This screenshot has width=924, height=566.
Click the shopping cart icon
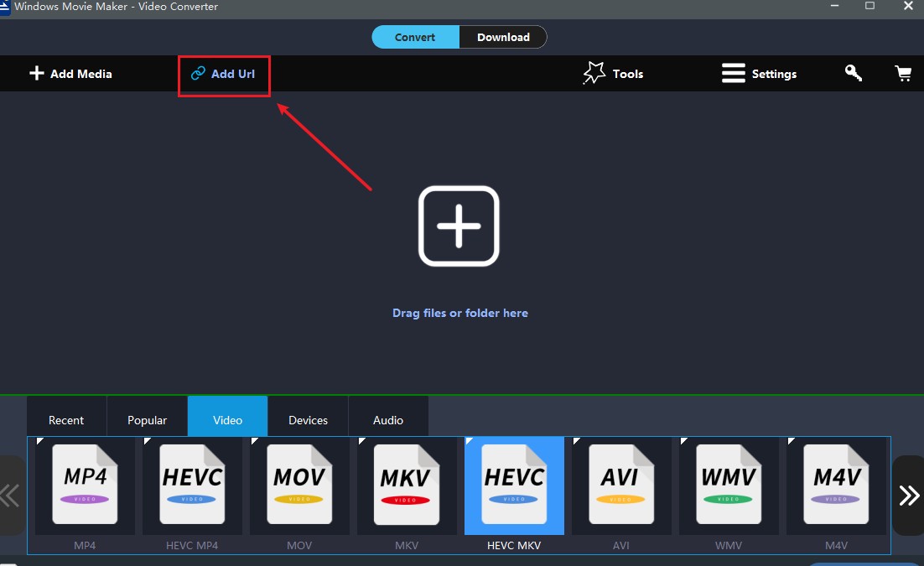pos(903,73)
